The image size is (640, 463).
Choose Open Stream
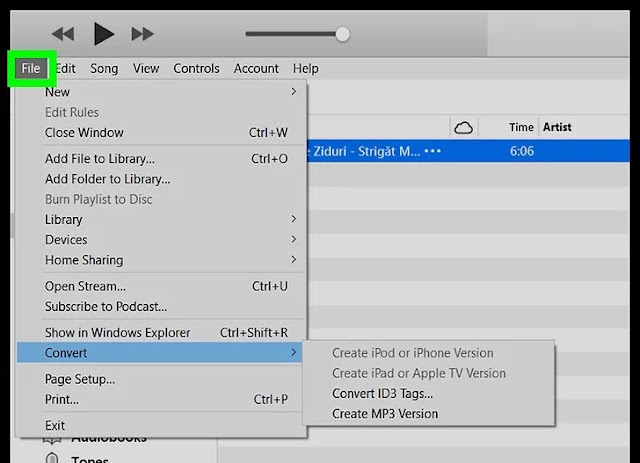161,286
